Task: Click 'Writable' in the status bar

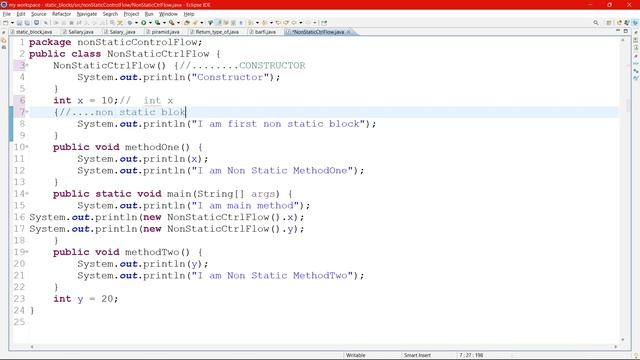Action: (x=356, y=355)
